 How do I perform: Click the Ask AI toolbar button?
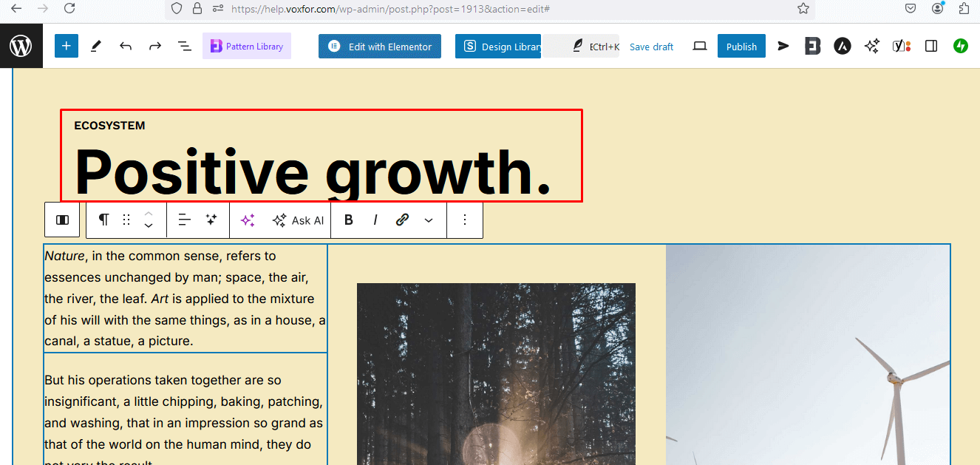click(x=298, y=220)
